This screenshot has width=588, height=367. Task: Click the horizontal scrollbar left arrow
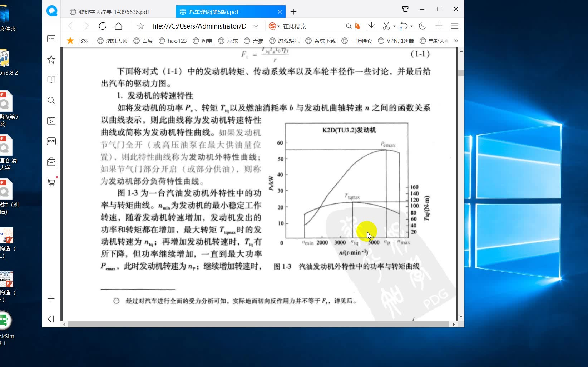64,324
